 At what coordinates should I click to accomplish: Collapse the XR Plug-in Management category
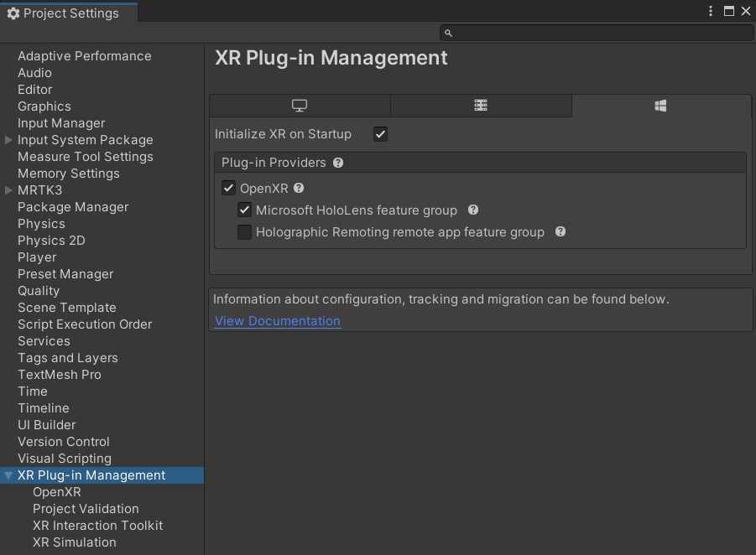pos(8,475)
